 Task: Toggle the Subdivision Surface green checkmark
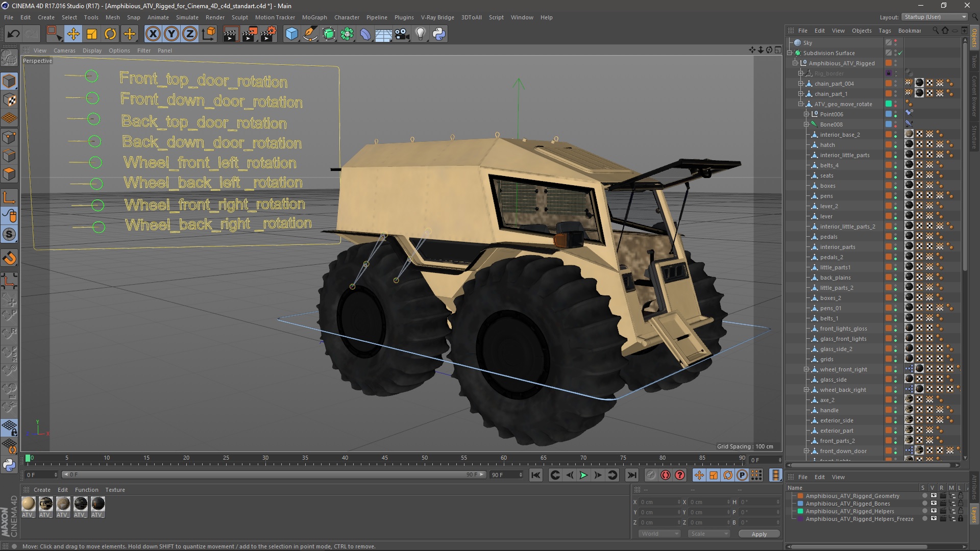900,53
